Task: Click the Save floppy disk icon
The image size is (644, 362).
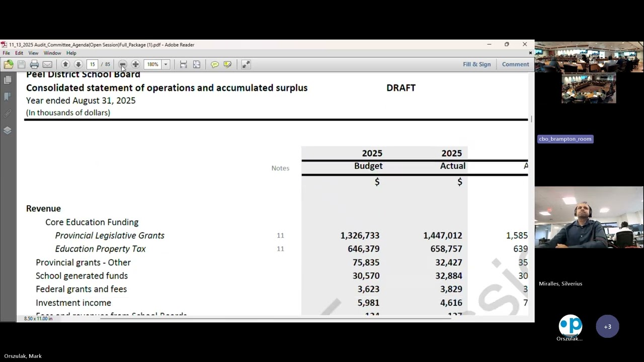Action: (21, 64)
